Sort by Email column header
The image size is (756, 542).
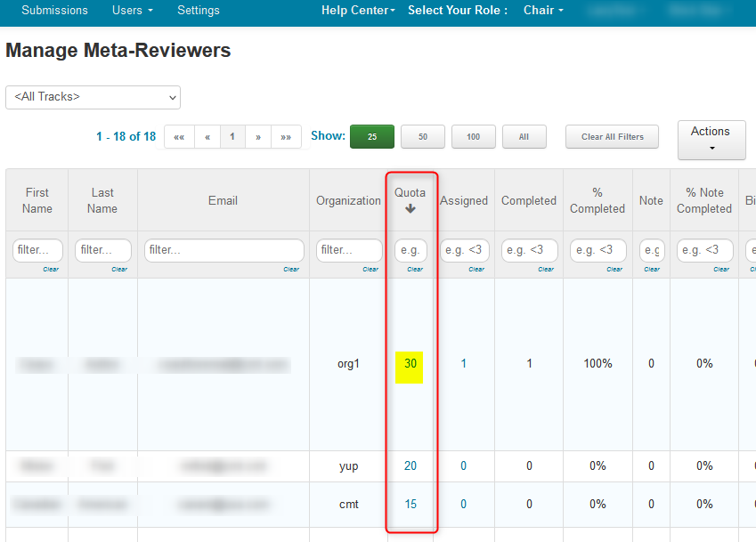click(223, 200)
